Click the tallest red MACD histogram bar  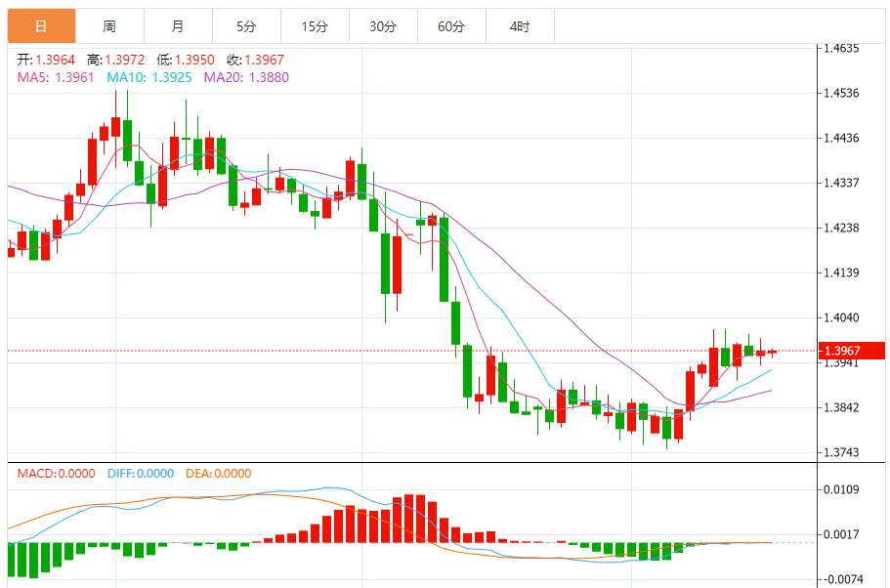pyautogui.click(x=409, y=519)
